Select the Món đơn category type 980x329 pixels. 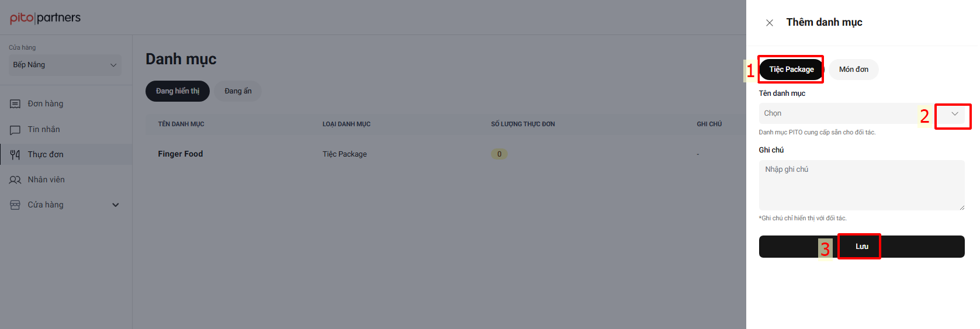point(854,70)
